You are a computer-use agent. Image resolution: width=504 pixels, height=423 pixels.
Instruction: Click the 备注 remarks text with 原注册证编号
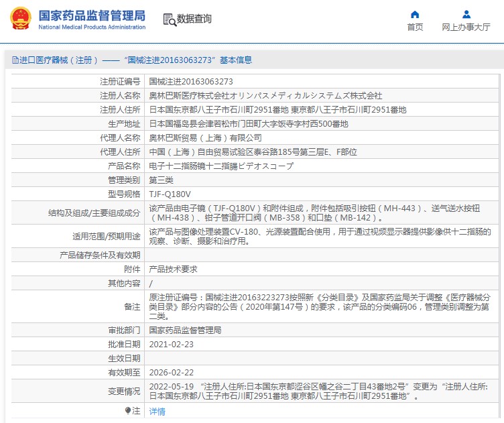[x=320, y=306]
